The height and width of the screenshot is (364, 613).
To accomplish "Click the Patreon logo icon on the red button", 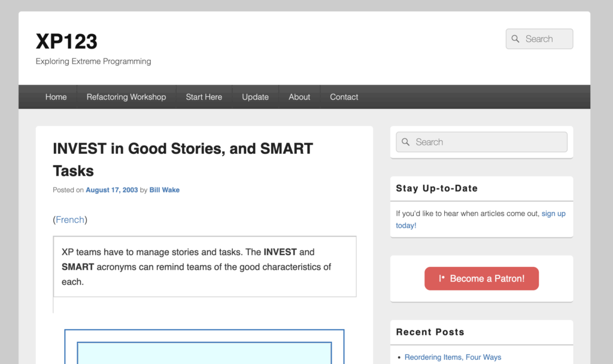I will click(442, 278).
